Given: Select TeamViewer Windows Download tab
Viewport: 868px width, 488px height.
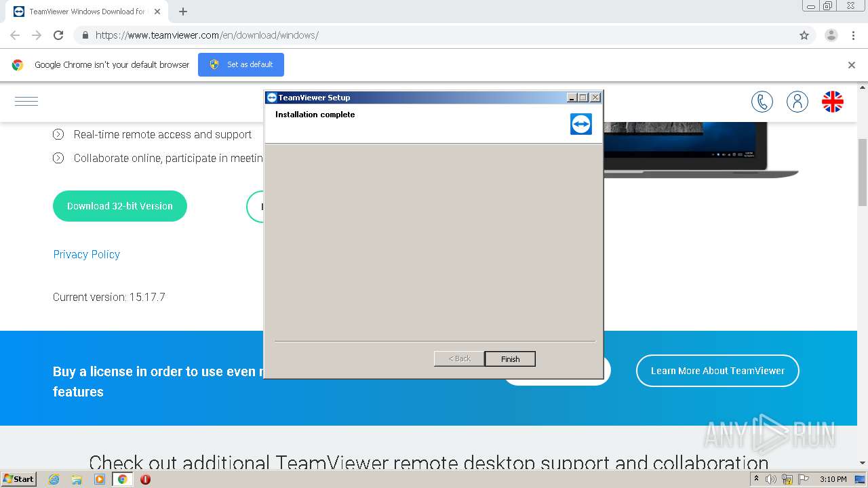Looking at the screenshot, I should tap(87, 12).
